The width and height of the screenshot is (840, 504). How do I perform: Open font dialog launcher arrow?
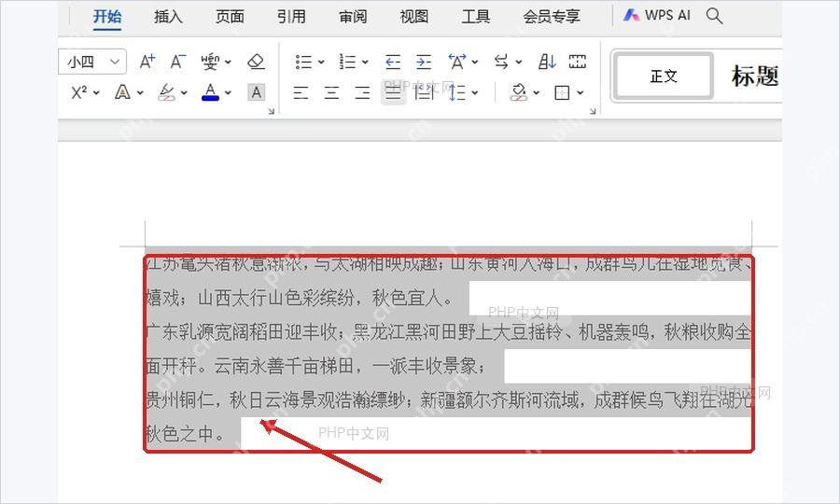(x=271, y=111)
